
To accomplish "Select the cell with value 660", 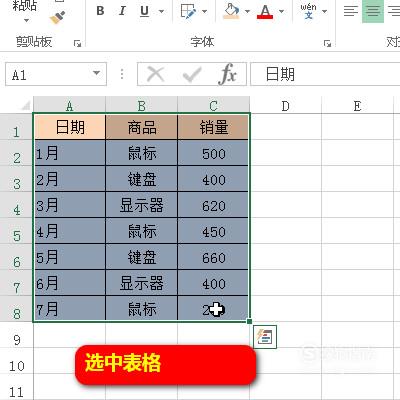I will 214,257.
